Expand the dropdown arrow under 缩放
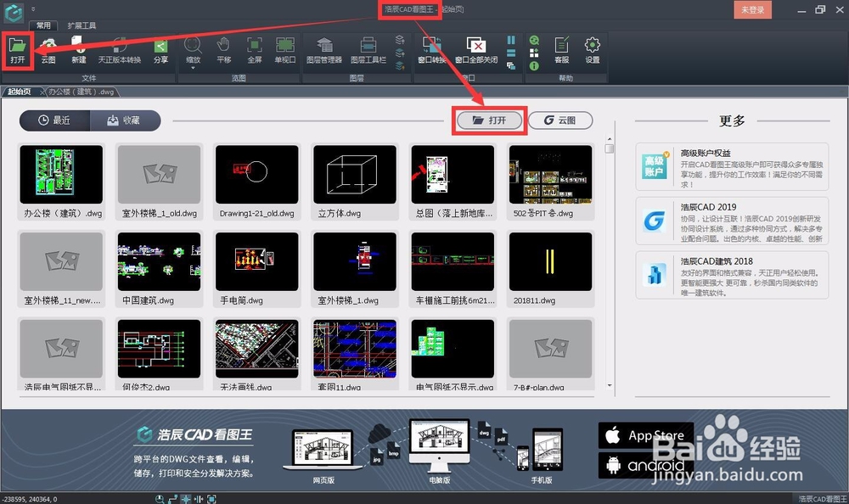This screenshot has height=504, width=849. tap(193, 68)
